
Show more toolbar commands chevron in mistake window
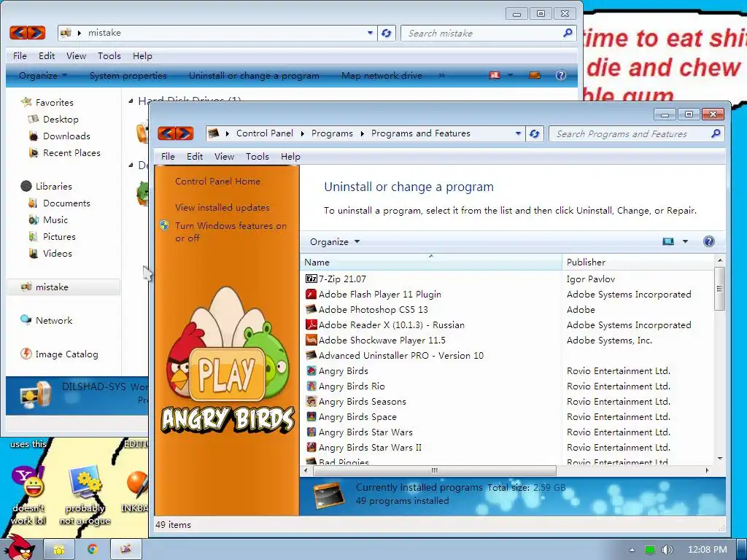441,75
